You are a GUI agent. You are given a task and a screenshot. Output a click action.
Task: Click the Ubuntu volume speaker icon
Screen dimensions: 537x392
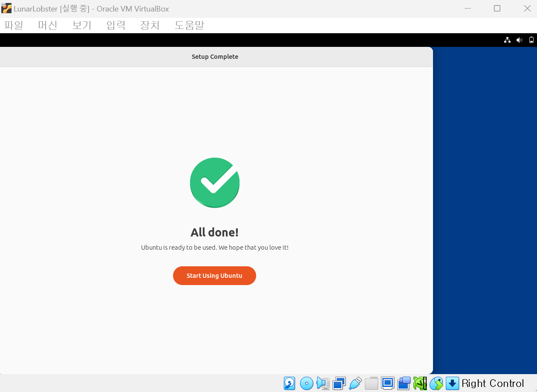(x=519, y=40)
